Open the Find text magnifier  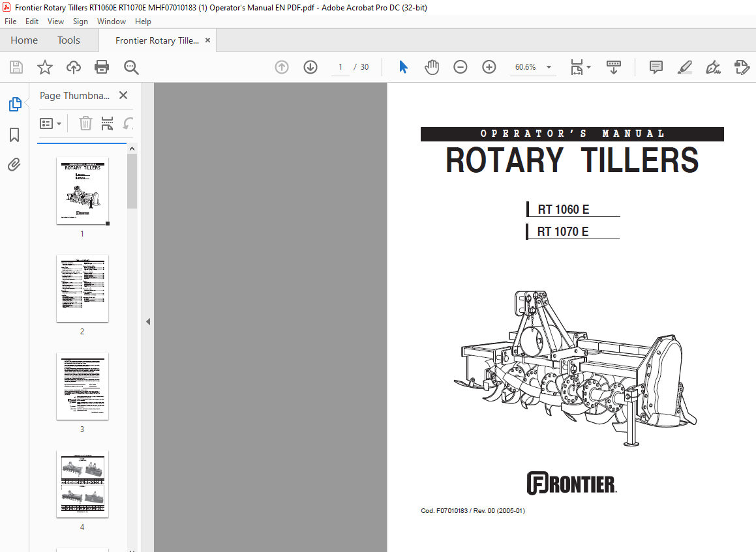pyautogui.click(x=130, y=67)
